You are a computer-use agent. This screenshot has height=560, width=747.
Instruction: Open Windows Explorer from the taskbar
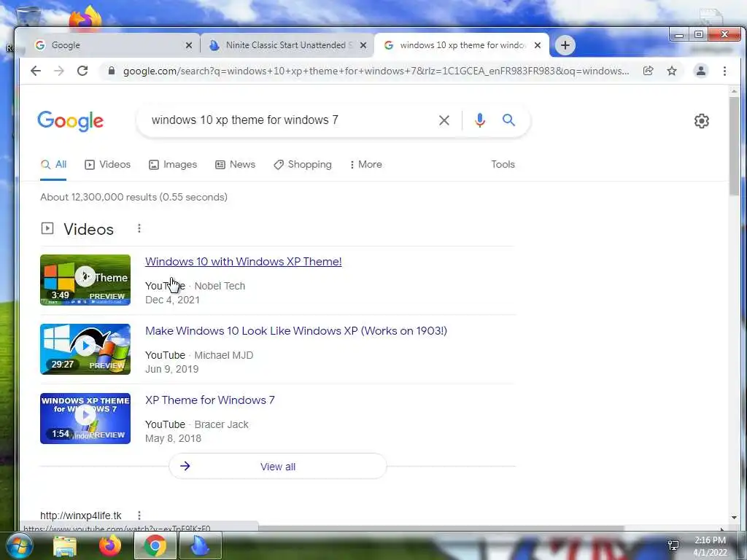tap(65, 545)
